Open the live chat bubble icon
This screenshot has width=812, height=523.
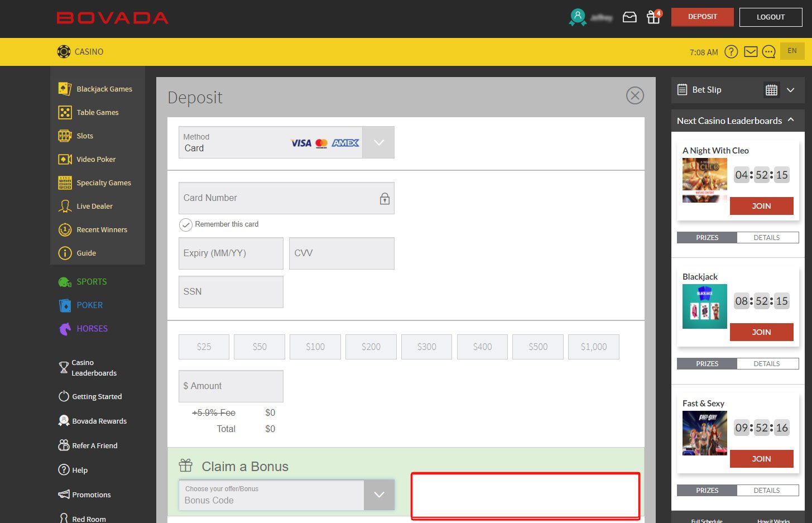click(769, 52)
